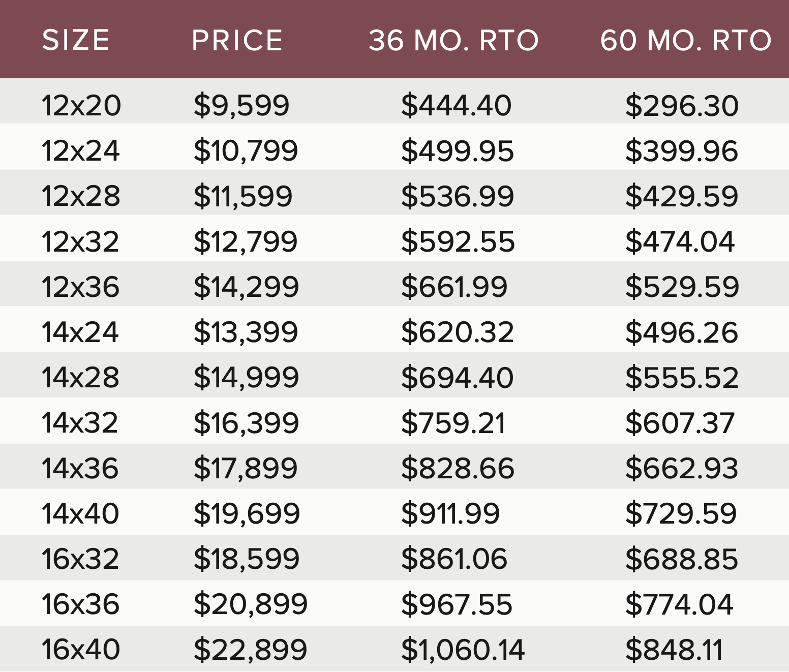Click the $444.40 payment cell

click(x=456, y=106)
